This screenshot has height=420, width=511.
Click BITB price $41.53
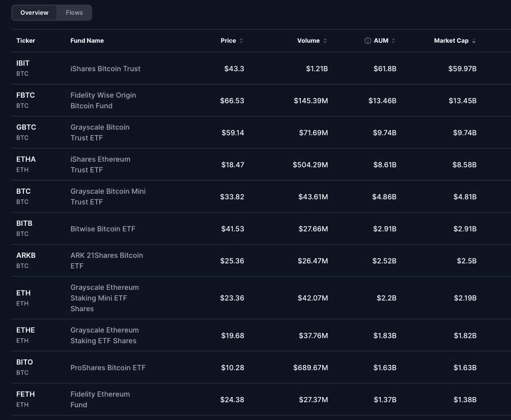[233, 229]
